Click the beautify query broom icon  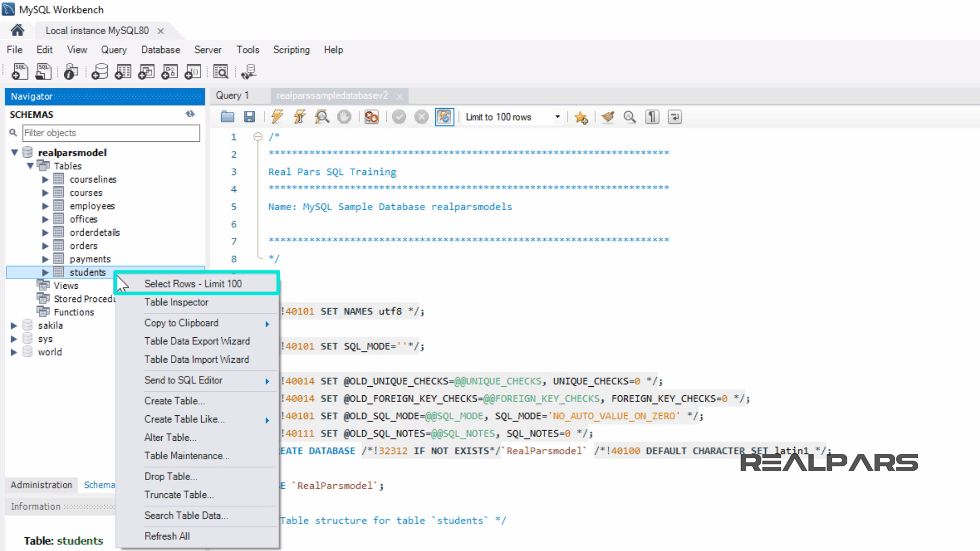(607, 117)
